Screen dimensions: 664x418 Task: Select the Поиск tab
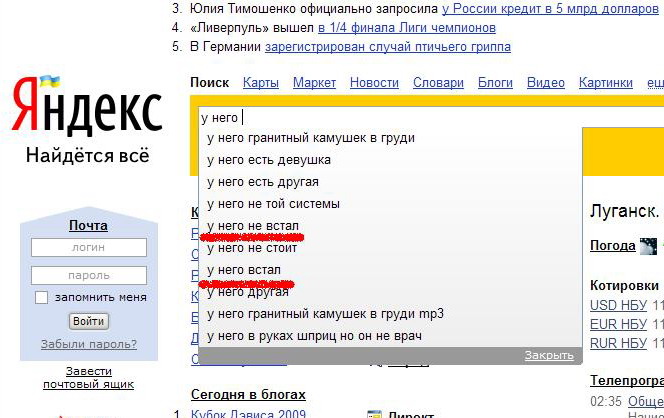point(210,82)
